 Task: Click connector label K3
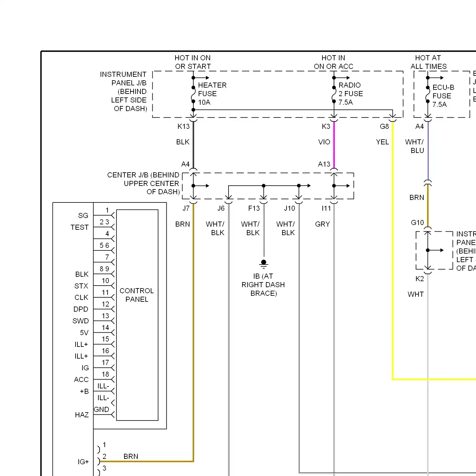326,126
